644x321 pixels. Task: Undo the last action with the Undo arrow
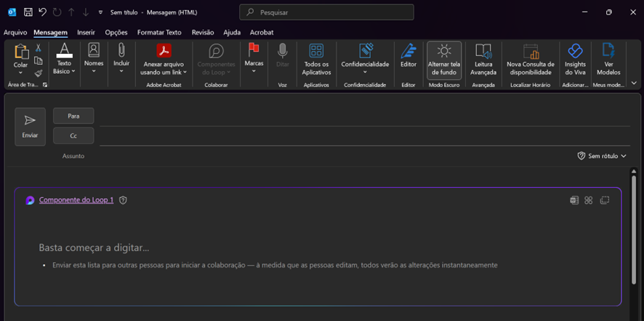point(43,12)
